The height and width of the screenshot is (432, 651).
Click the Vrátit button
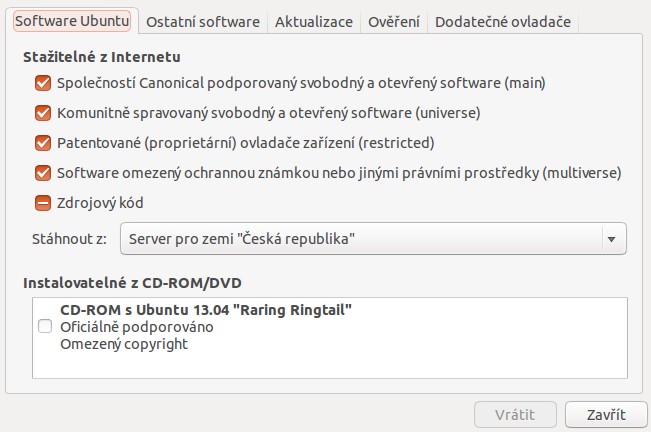pos(515,414)
